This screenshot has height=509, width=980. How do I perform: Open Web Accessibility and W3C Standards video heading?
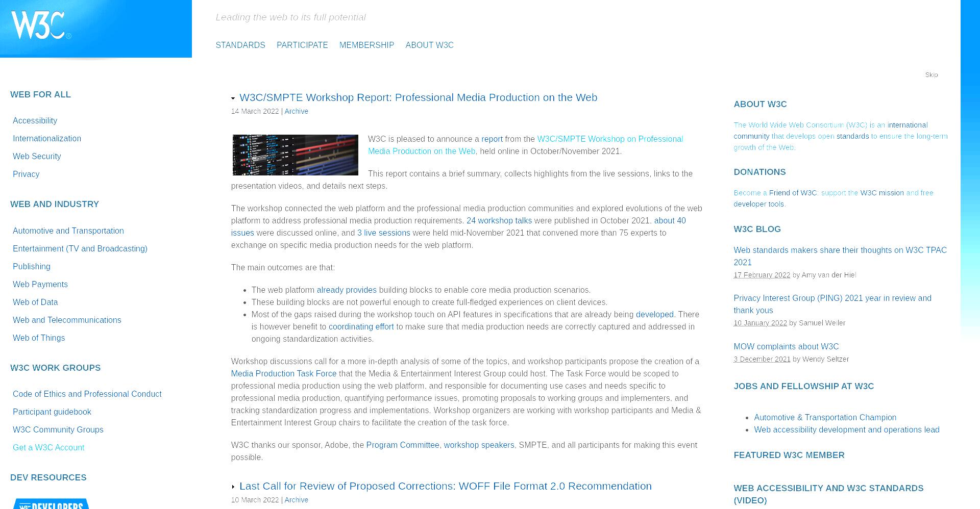click(x=829, y=494)
